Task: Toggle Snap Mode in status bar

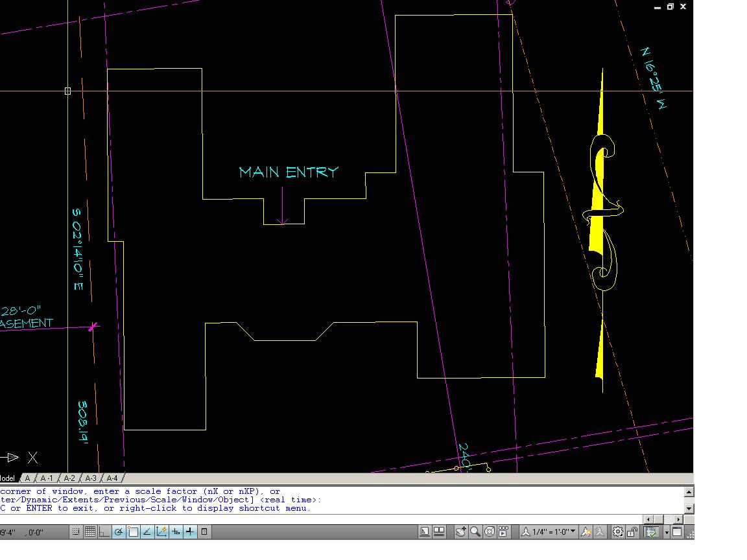Action: pos(76,532)
